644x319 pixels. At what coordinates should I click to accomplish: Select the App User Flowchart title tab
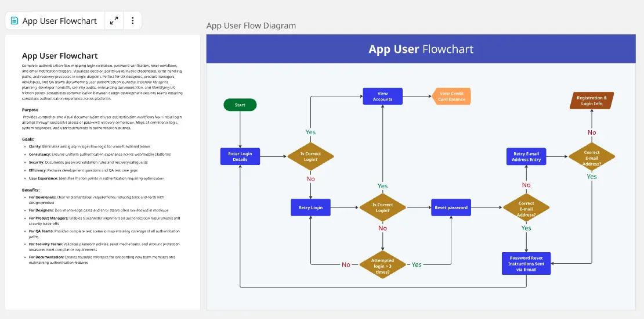(x=59, y=21)
